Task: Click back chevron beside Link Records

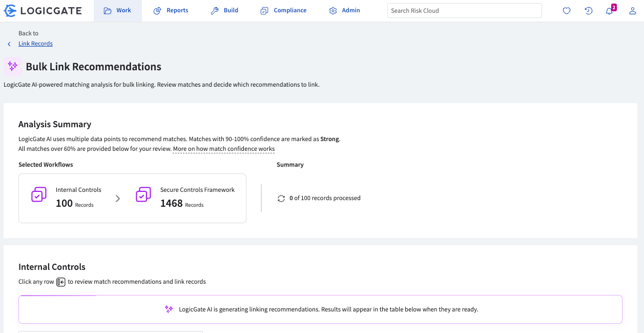Action: (x=9, y=44)
